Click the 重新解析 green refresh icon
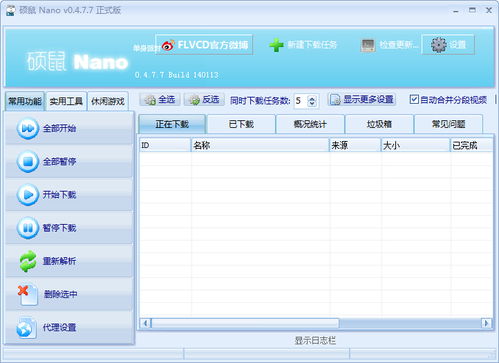The height and width of the screenshot is (363, 499). tap(28, 261)
